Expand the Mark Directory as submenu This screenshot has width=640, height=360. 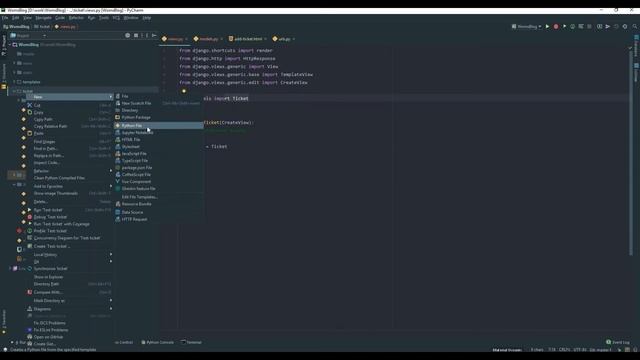click(x=69, y=301)
